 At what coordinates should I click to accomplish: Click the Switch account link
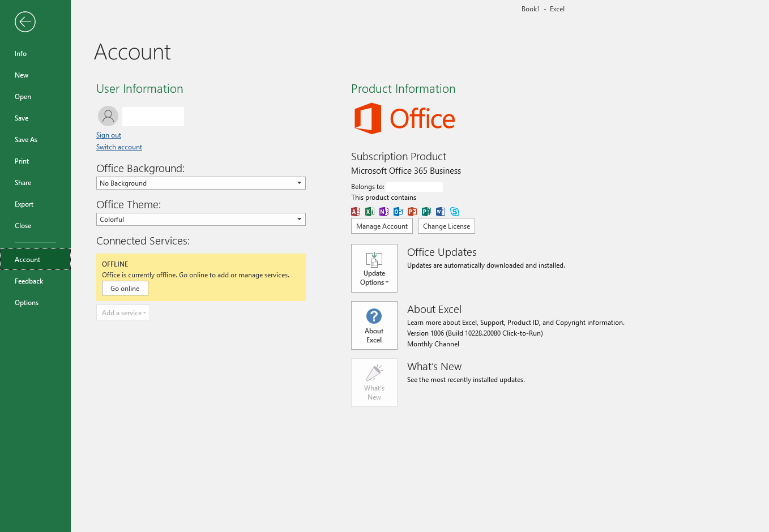click(x=119, y=147)
